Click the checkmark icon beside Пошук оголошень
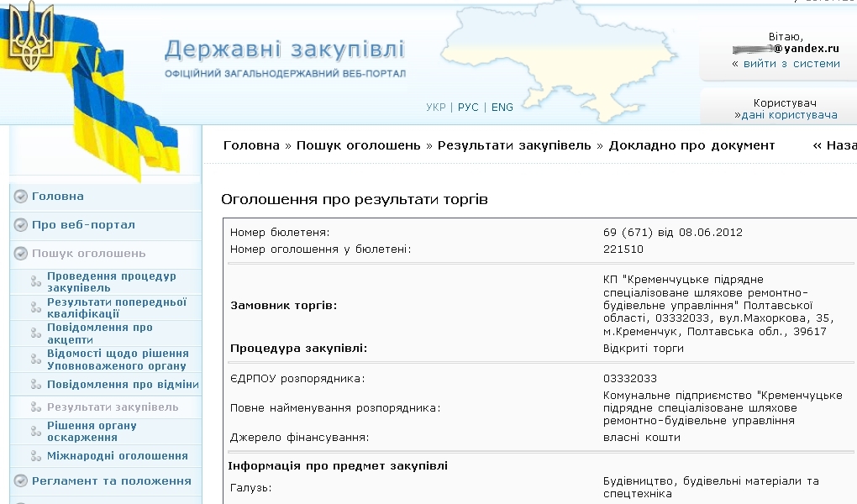Viewport: 857px width, 504px height. (21, 254)
